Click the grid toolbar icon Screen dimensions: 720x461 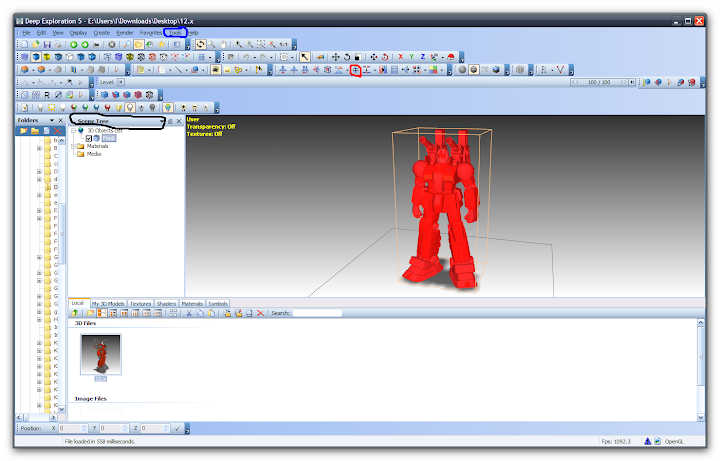tap(202, 57)
